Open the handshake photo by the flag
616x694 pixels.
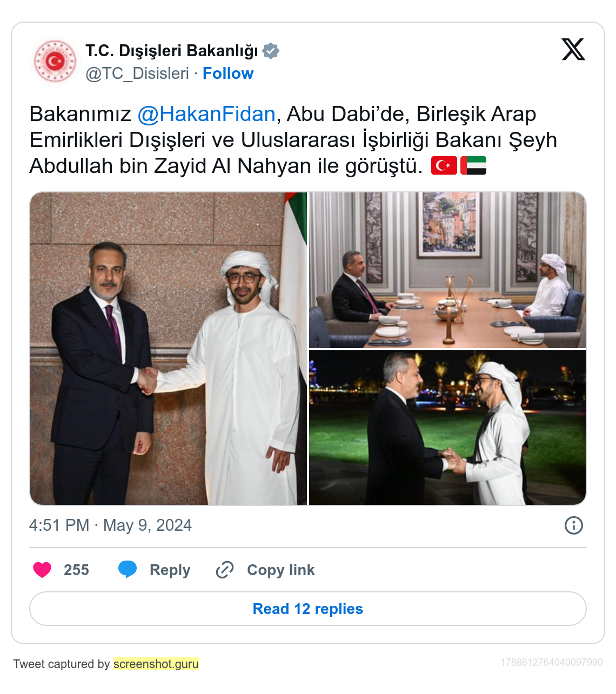coord(169,349)
